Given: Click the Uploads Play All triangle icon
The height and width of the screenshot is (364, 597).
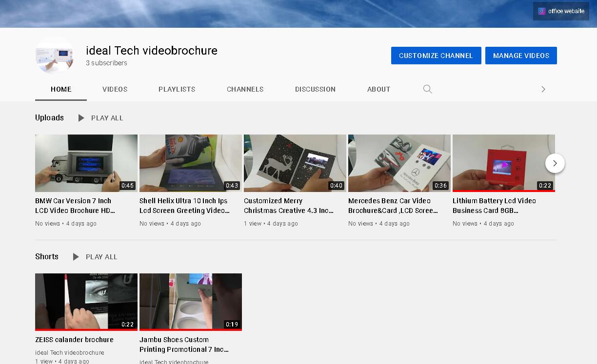Looking at the screenshot, I should [81, 118].
